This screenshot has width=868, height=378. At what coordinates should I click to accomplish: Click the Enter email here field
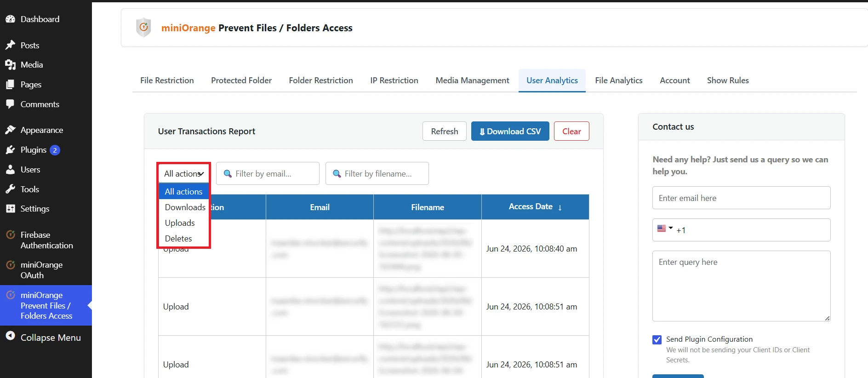click(741, 198)
